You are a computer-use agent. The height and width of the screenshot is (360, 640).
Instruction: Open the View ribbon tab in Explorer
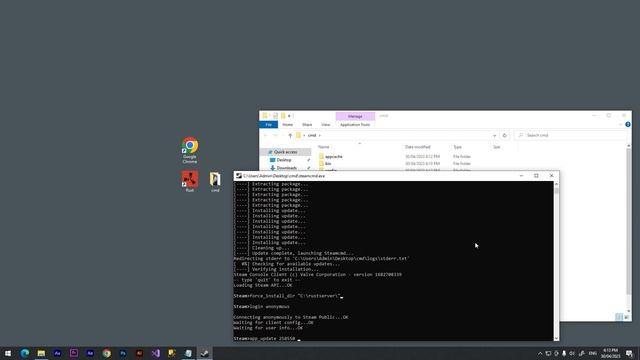pyautogui.click(x=326, y=124)
